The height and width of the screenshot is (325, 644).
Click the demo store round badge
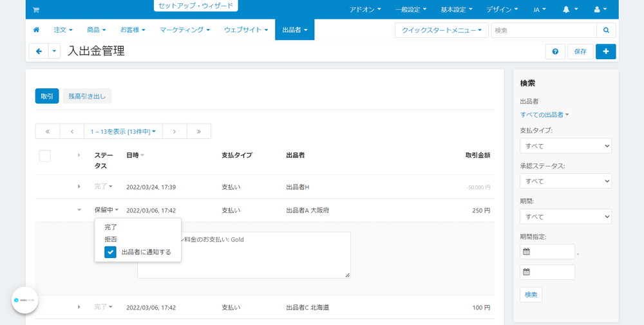tap(24, 300)
